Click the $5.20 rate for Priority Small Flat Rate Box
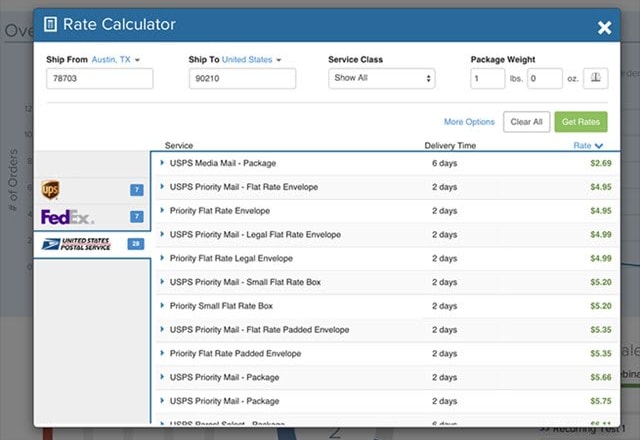The height and width of the screenshot is (440, 640). [601, 306]
